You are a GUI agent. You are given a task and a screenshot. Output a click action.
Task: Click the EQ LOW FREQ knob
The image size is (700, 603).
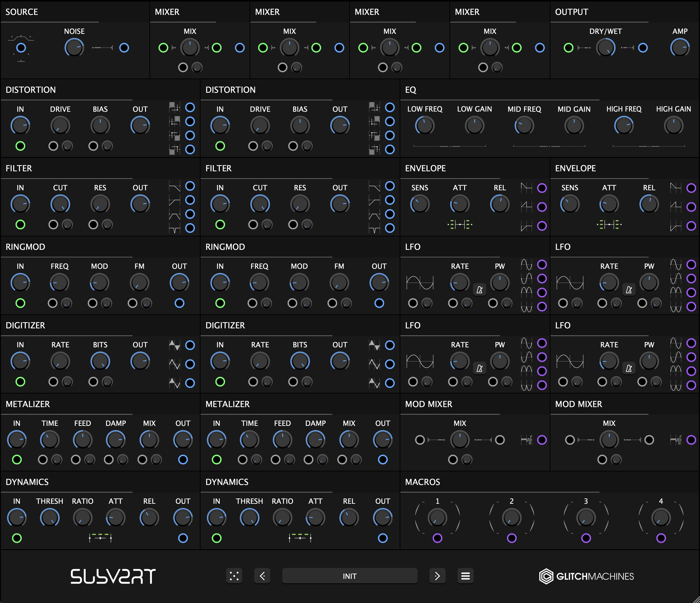coord(425,126)
